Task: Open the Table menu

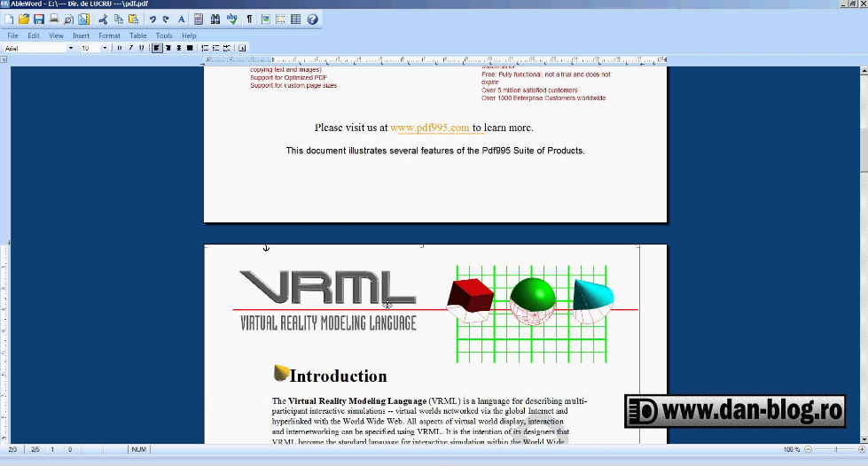Action: click(x=138, y=35)
